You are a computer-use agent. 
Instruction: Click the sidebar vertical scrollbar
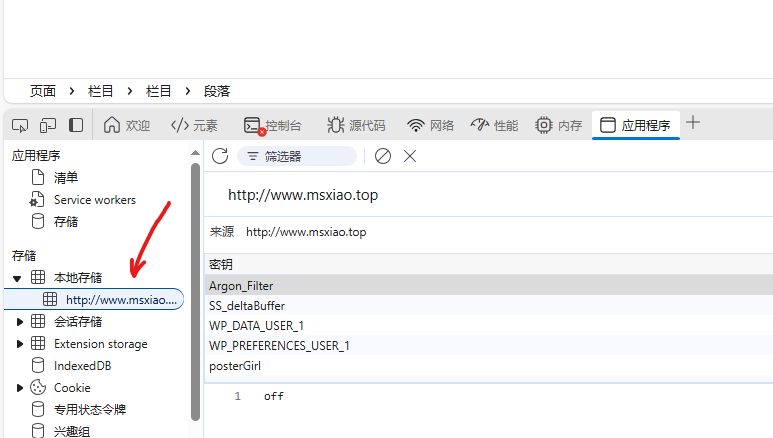tap(195, 290)
